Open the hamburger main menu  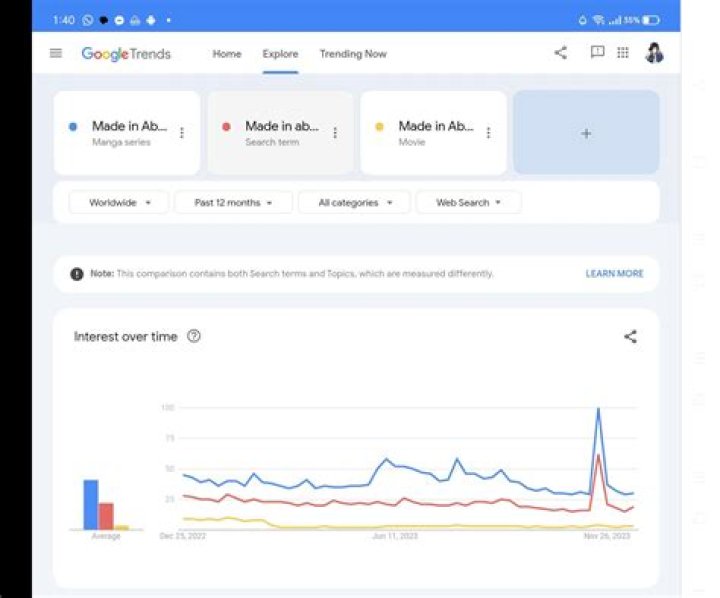[56, 54]
